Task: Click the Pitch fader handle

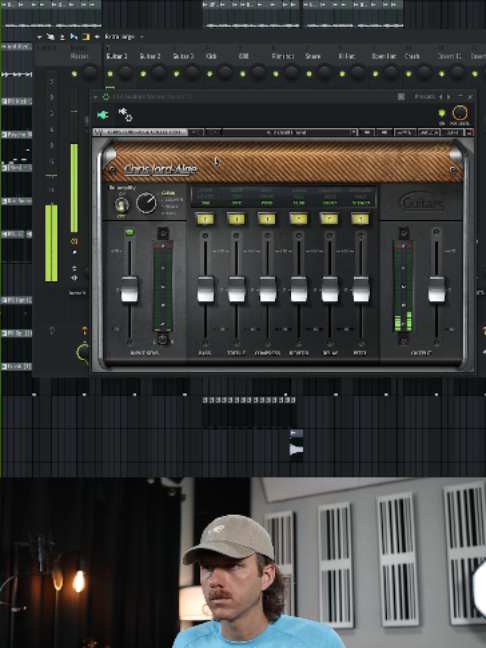Action: click(x=360, y=289)
